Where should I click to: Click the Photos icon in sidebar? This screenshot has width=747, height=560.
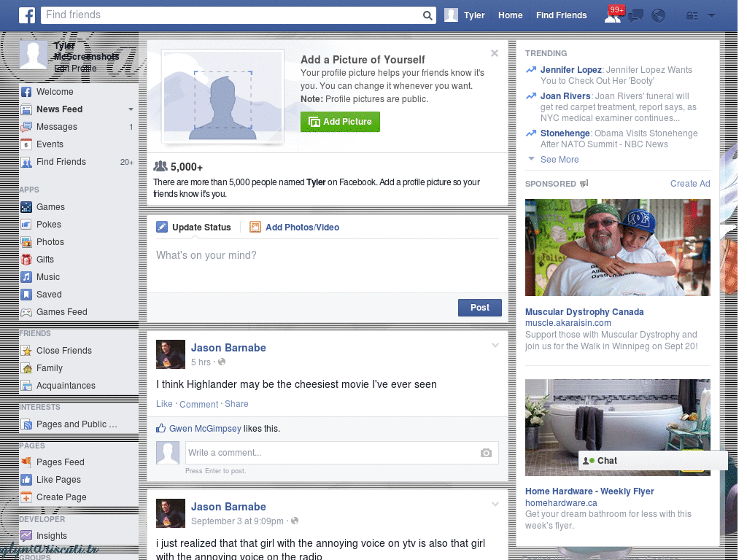tap(26, 242)
